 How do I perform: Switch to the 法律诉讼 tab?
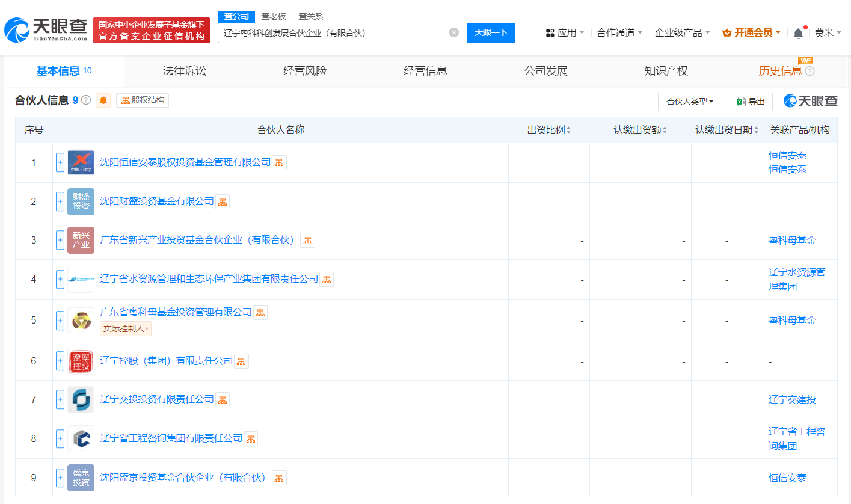point(185,71)
